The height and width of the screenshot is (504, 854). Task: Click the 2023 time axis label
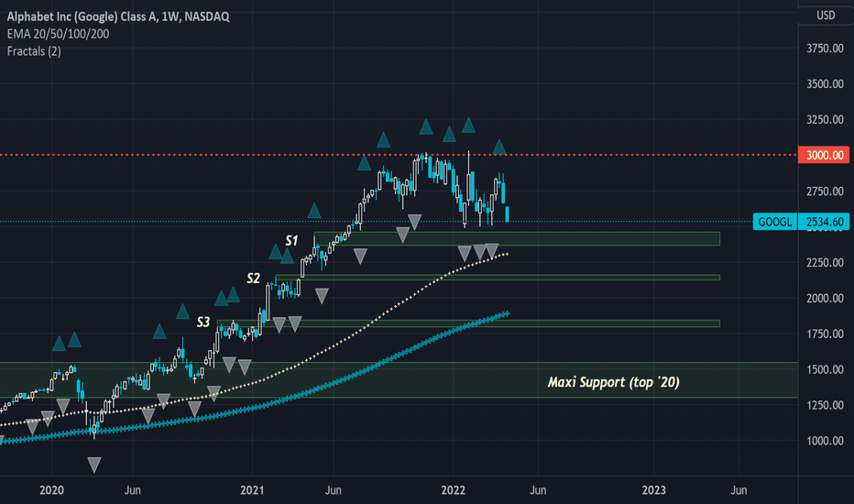pos(653,490)
